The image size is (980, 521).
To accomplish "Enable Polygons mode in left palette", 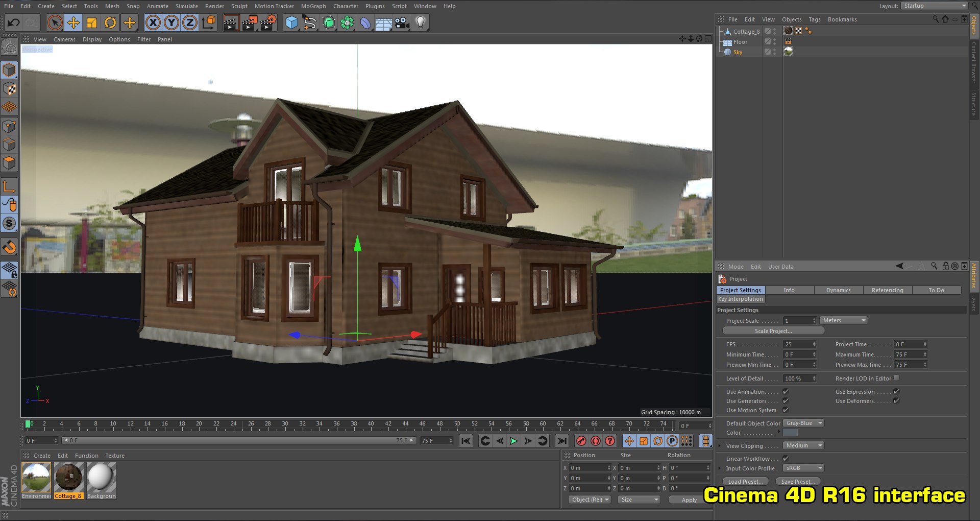I will [x=10, y=163].
